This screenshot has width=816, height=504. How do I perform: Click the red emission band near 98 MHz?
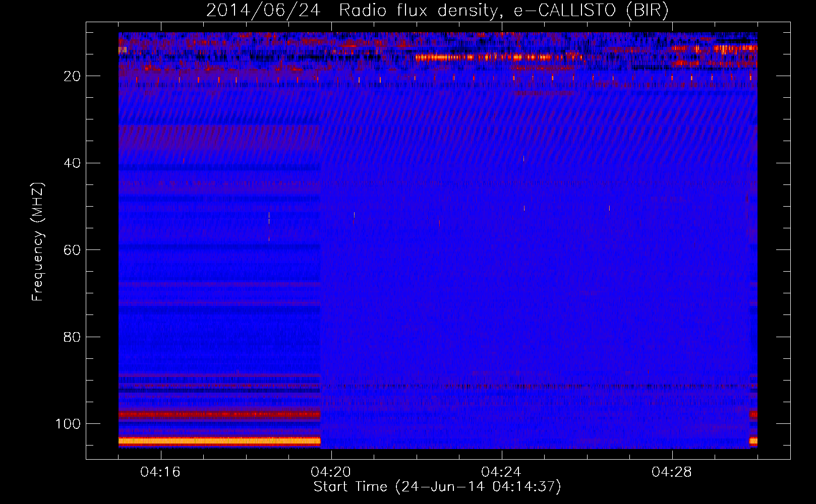click(x=219, y=415)
